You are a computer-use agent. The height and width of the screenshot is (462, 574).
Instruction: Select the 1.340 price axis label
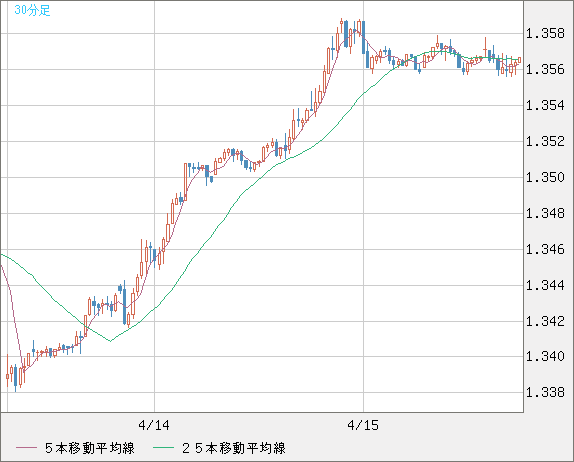(x=545, y=356)
